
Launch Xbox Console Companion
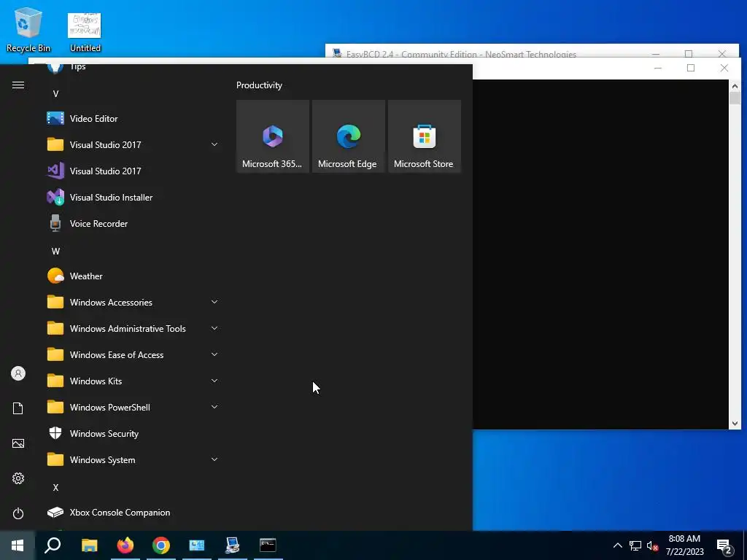click(133, 513)
